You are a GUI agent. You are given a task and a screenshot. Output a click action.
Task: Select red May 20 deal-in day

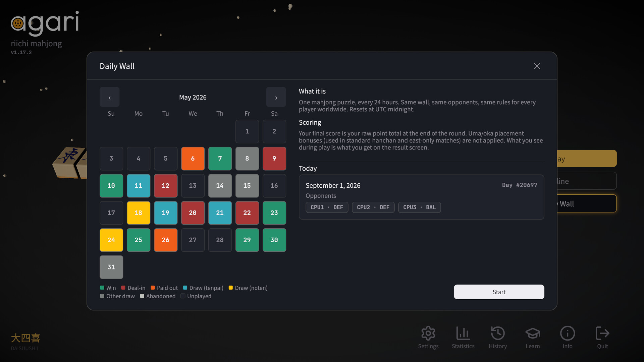(x=193, y=213)
